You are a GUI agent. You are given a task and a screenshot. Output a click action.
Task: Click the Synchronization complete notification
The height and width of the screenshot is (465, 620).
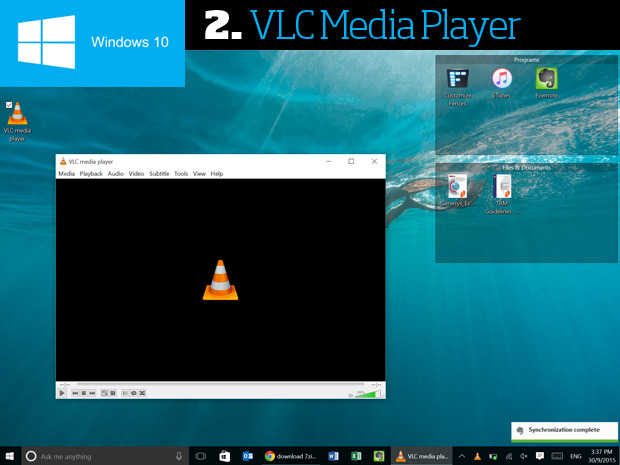point(564,431)
